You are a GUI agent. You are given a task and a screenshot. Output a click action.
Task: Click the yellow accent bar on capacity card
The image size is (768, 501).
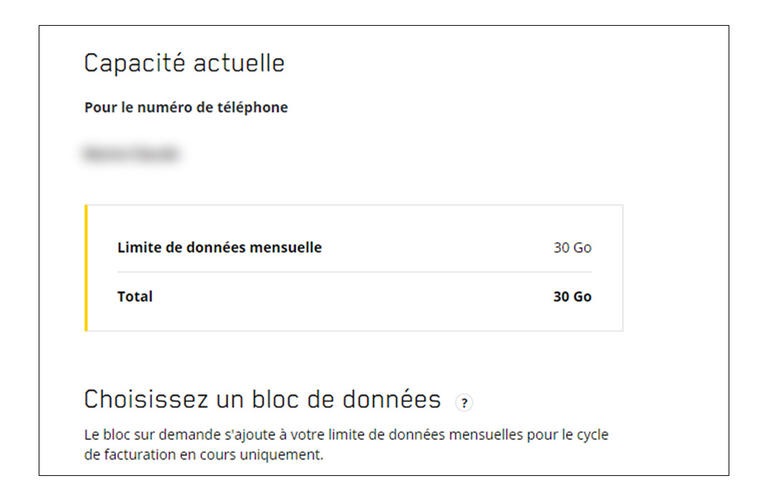[86, 268]
